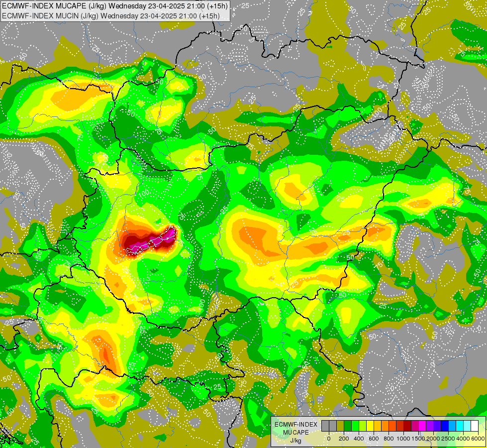
Task: Click the dark red legend swatch above 1000
Action: (x=407, y=426)
